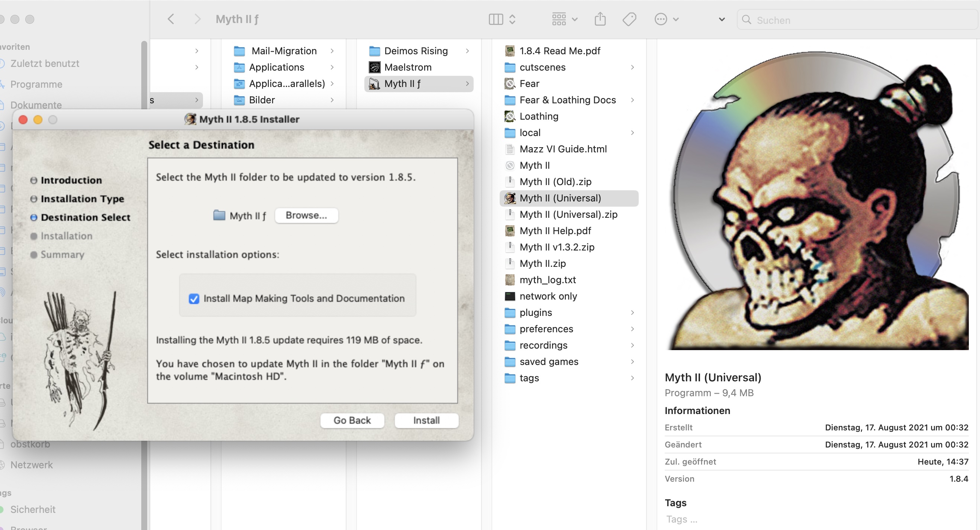The height and width of the screenshot is (530, 980).
Task: Open the Tags icon in the Finder toolbar
Action: [x=629, y=19]
